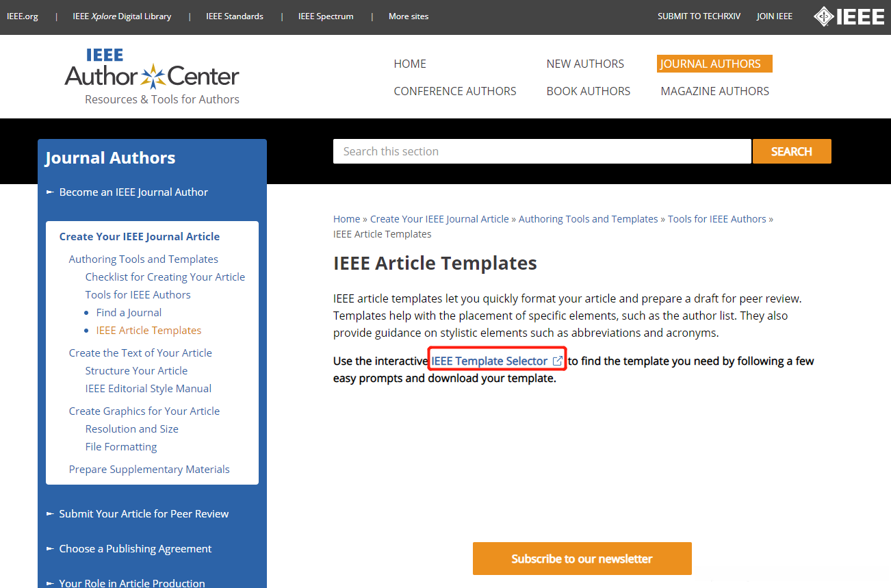Click the SEARCH button

792,151
